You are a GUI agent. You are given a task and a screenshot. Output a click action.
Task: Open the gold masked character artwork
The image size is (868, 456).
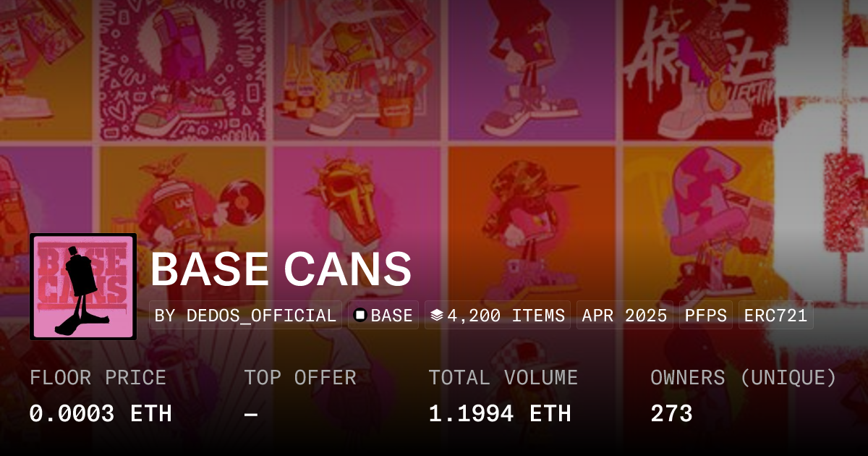tap(358, 210)
